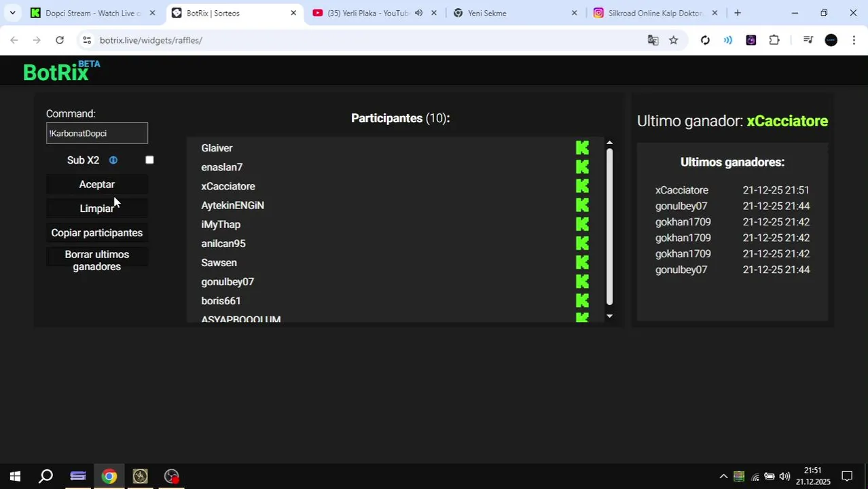Click the Kick icon in gonulbey07 participant row
Viewport: 868px width, 489px height.
click(x=582, y=281)
